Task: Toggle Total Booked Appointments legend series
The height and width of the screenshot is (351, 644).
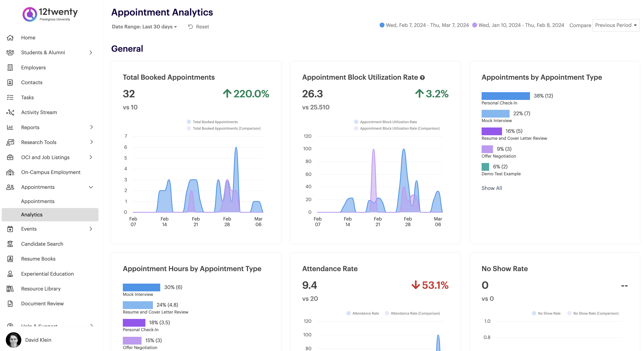Action: click(212, 122)
